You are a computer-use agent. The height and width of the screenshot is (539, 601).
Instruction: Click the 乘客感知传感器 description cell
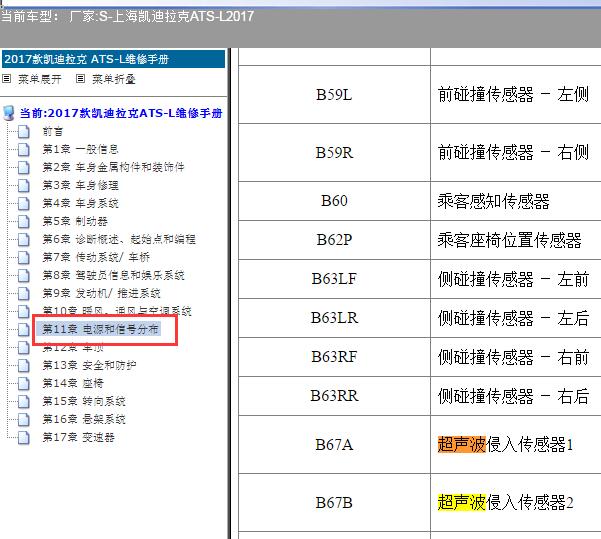[x=516, y=201]
